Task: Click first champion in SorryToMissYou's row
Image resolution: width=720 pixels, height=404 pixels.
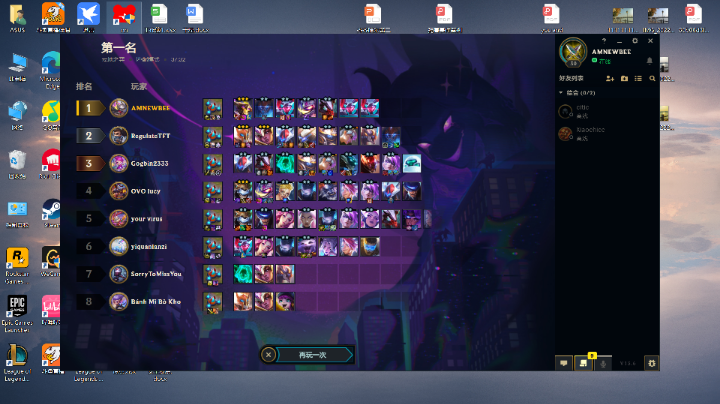Action: coord(242,274)
